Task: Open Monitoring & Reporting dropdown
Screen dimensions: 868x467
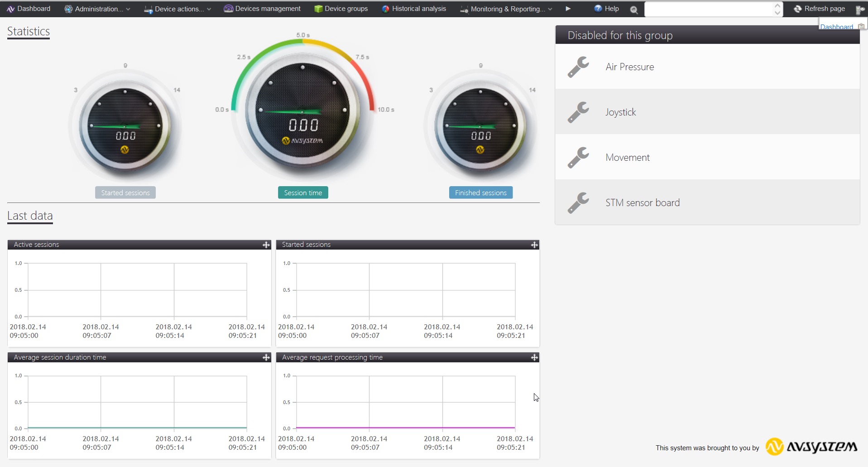Action: 506,9
